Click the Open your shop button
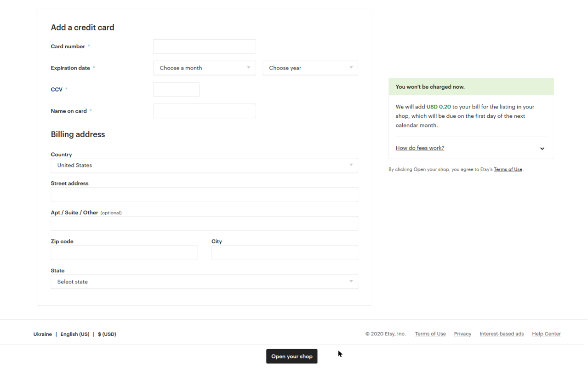588x368 pixels. pos(292,356)
